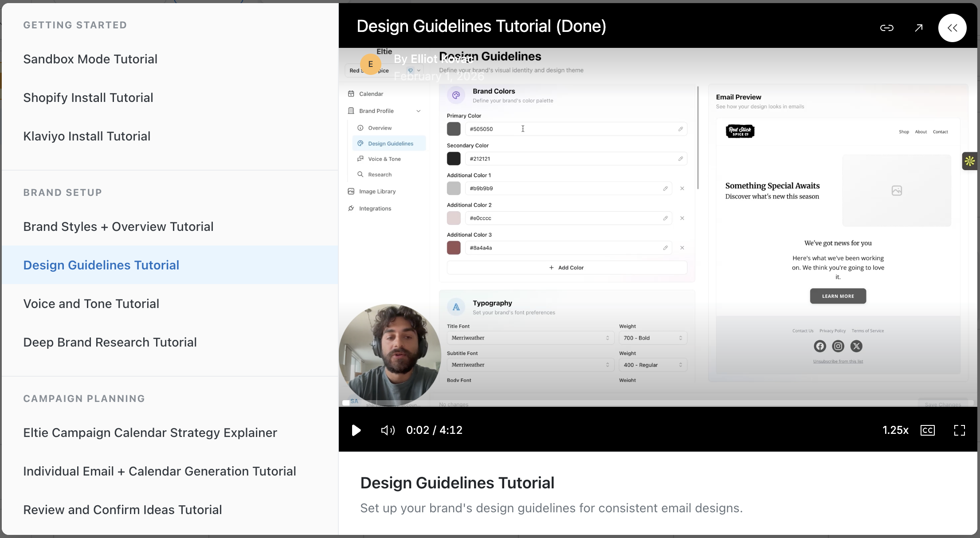The image size is (980, 538).
Task: Mute the video with the volume icon
Action: tap(388, 430)
